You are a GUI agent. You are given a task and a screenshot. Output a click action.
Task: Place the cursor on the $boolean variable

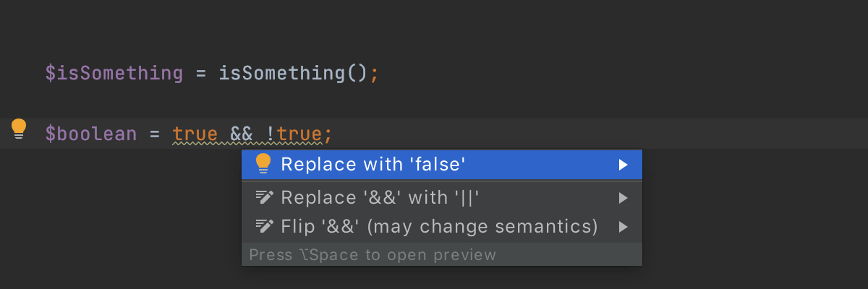pyautogui.click(x=90, y=134)
